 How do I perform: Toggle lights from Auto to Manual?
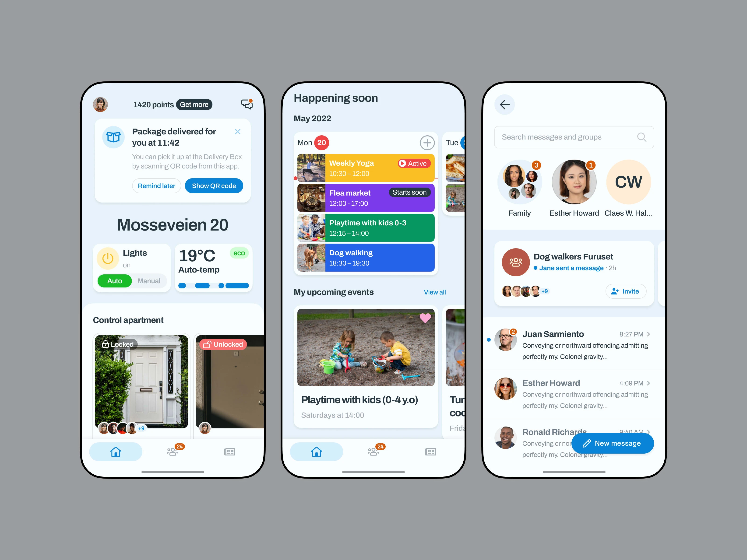point(149,281)
